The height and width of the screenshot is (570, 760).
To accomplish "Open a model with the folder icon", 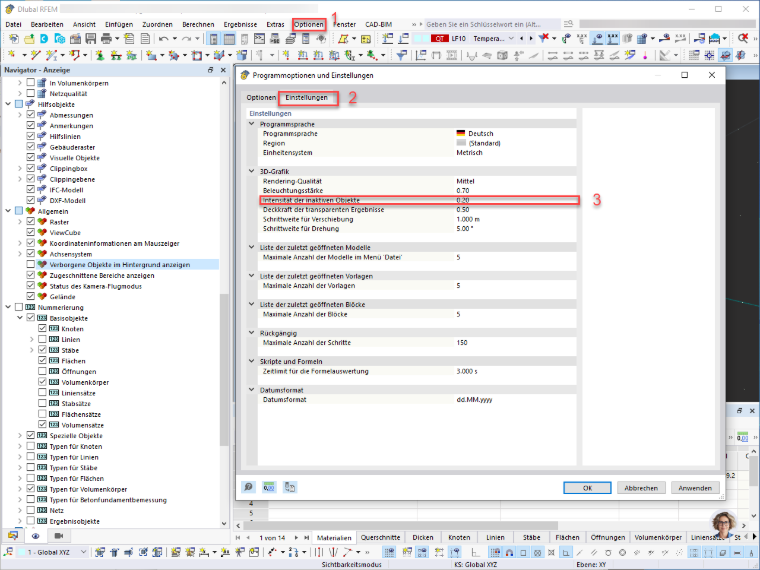I will (29, 38).
